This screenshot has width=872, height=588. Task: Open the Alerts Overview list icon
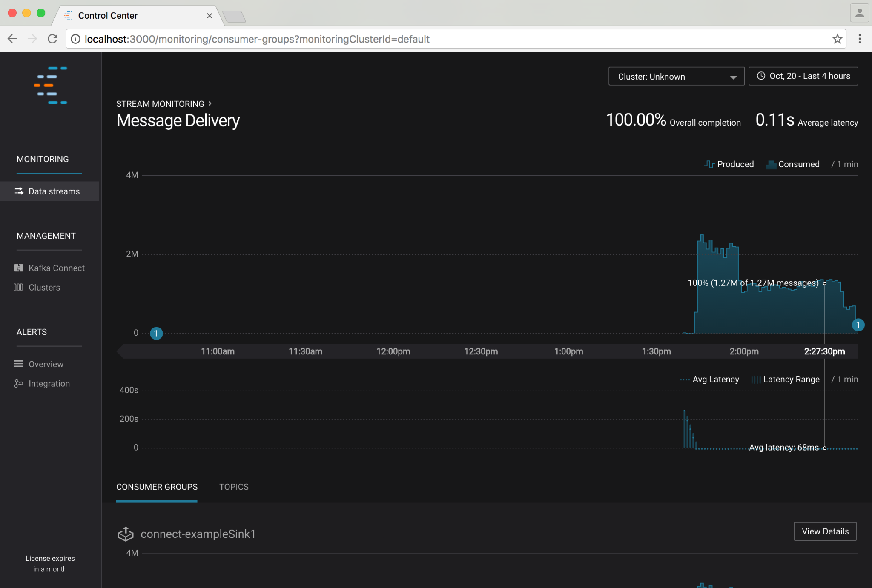(x=18, y=364)
